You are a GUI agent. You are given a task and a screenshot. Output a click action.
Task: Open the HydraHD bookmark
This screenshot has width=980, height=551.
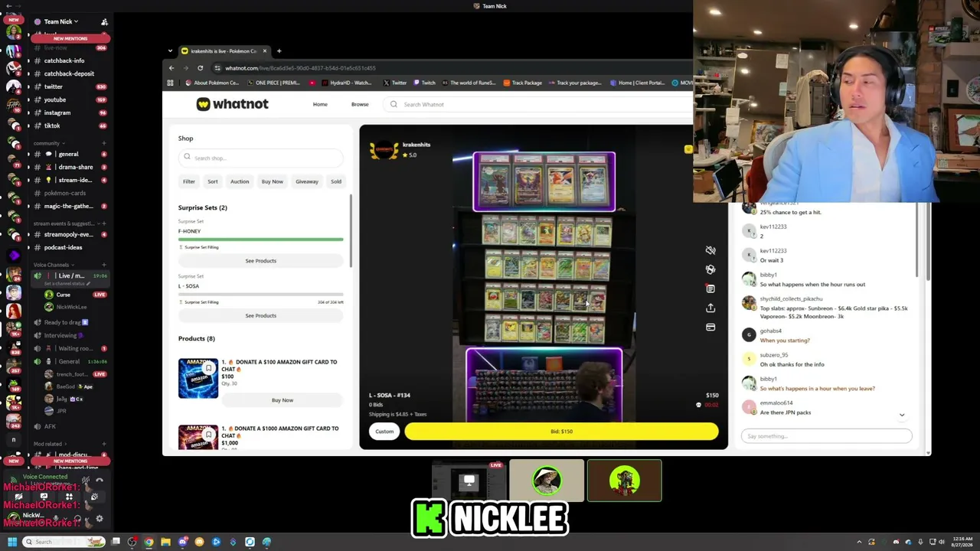point(347,83)
